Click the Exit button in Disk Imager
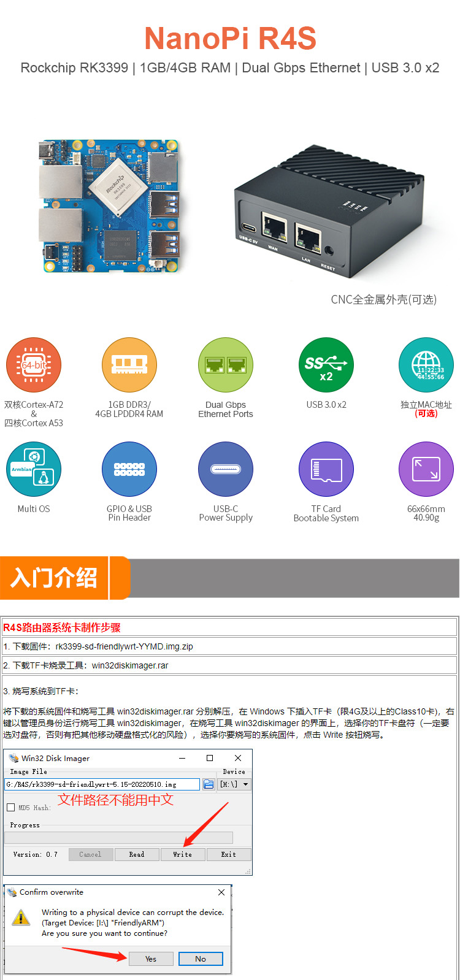Viewport: 460px width, 980px height. click(x=229, y=854)
